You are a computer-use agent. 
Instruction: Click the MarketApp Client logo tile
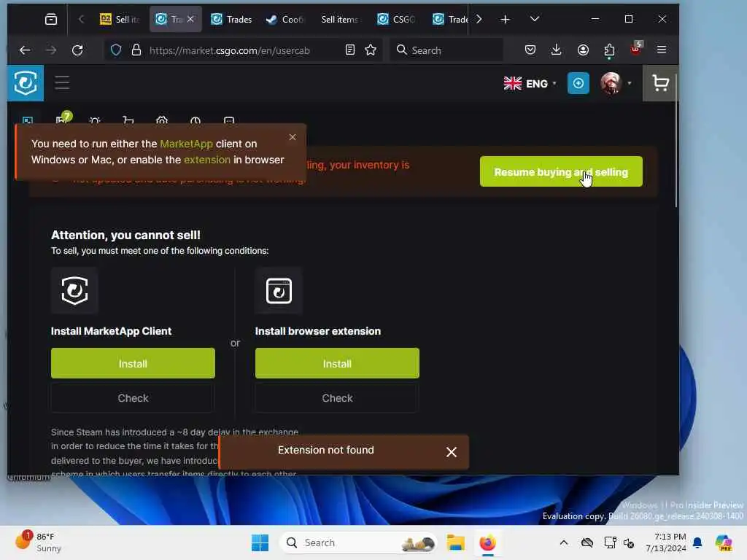point(74,290)
